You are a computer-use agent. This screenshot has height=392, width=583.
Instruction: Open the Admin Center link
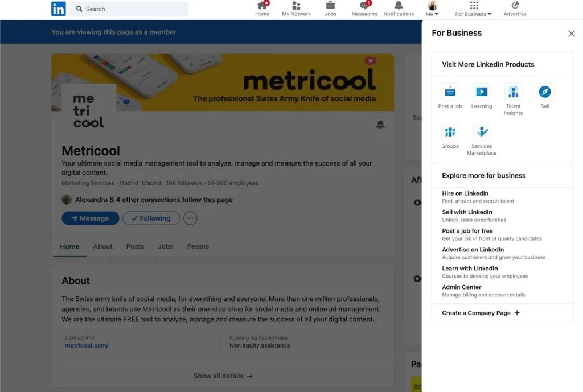coord(461,287)
